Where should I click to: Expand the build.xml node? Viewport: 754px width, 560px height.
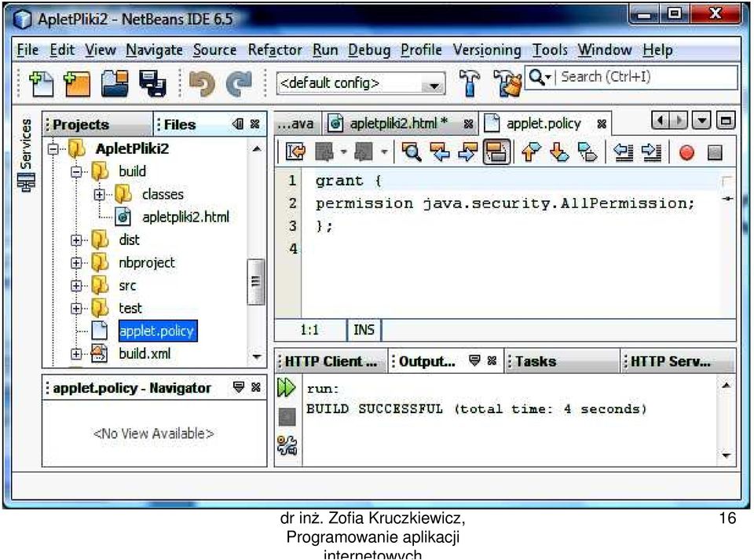(76, 354)
